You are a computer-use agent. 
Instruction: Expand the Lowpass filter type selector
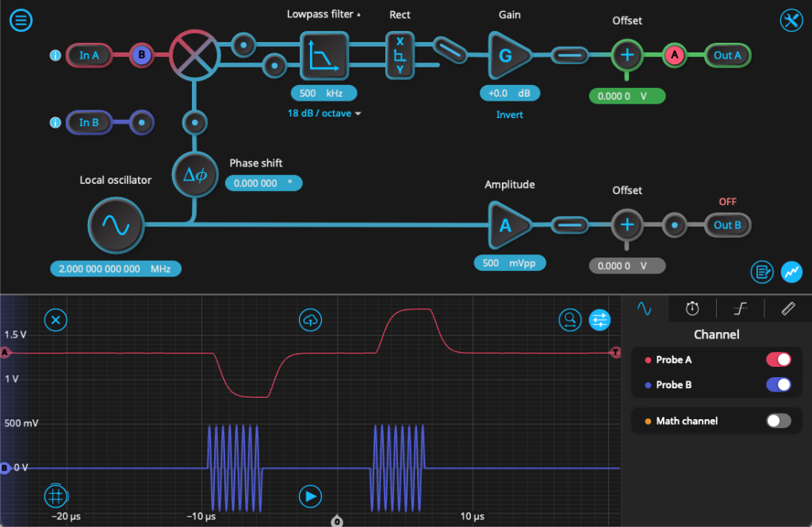(x=324, y=14)
